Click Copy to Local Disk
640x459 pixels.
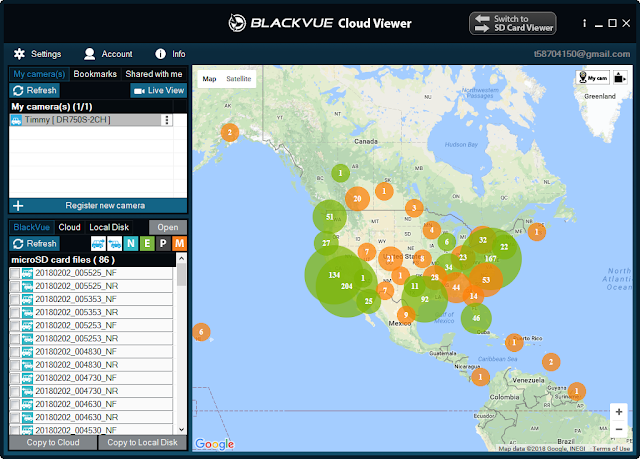(142, 443)
